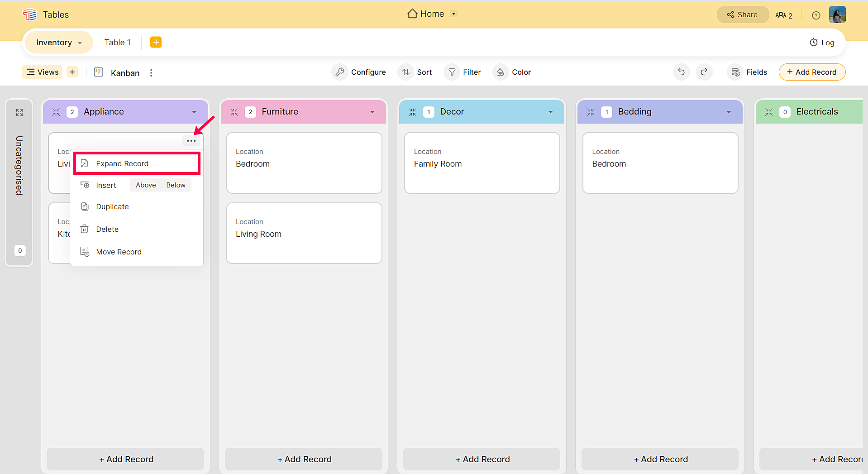Open the Views list
The image size is (868, 474).
42,72
